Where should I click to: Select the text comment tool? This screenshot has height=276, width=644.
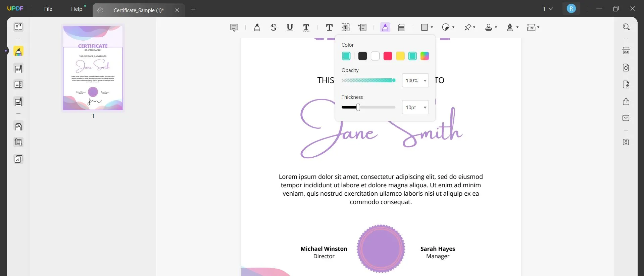(x=329, y=28)
